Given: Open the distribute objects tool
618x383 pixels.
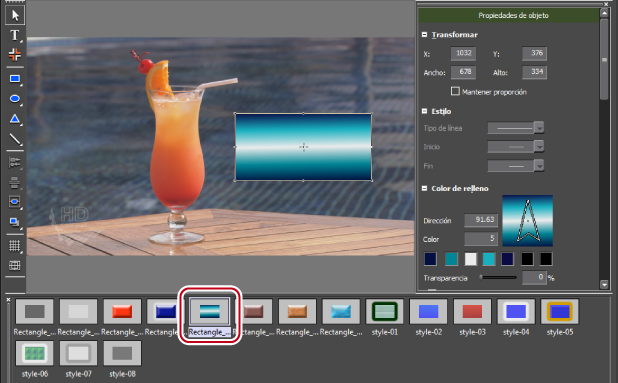Looking at the screenshot, I should point(15,182).
